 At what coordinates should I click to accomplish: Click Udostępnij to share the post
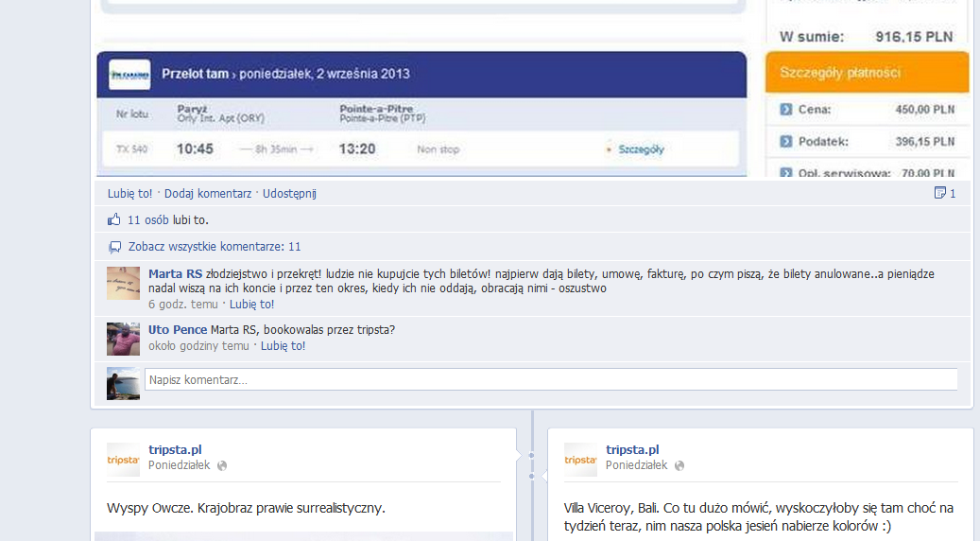289,193
